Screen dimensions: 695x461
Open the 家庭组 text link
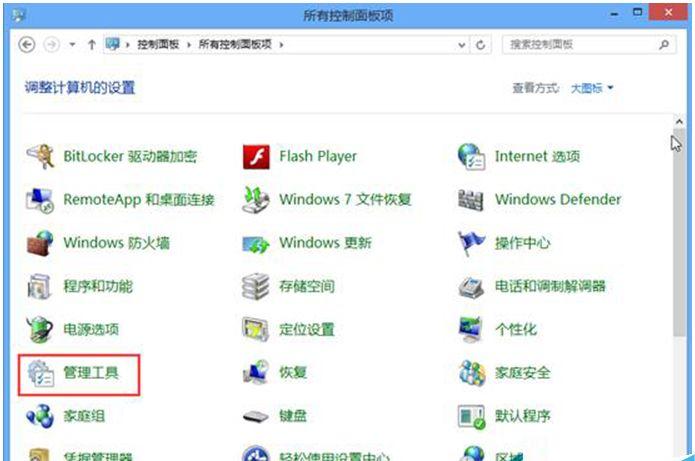[84, 416]
